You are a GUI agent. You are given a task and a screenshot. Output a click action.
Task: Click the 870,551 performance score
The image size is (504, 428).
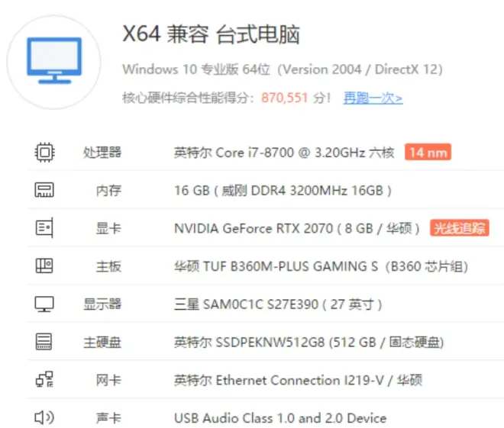coord(288,98)
